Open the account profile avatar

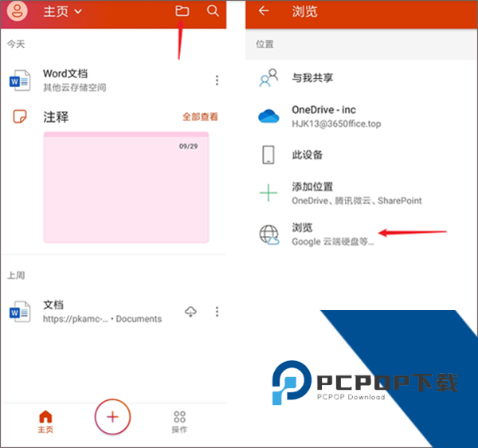coord(17,11)
